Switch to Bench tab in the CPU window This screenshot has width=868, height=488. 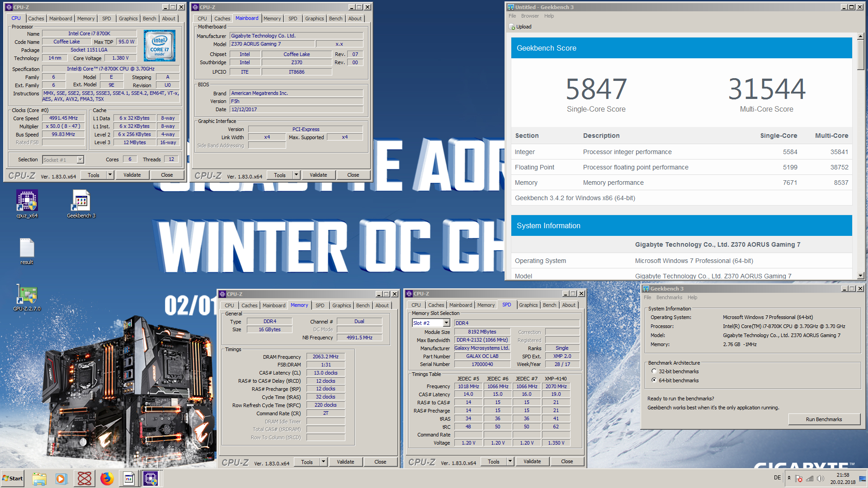150,19
